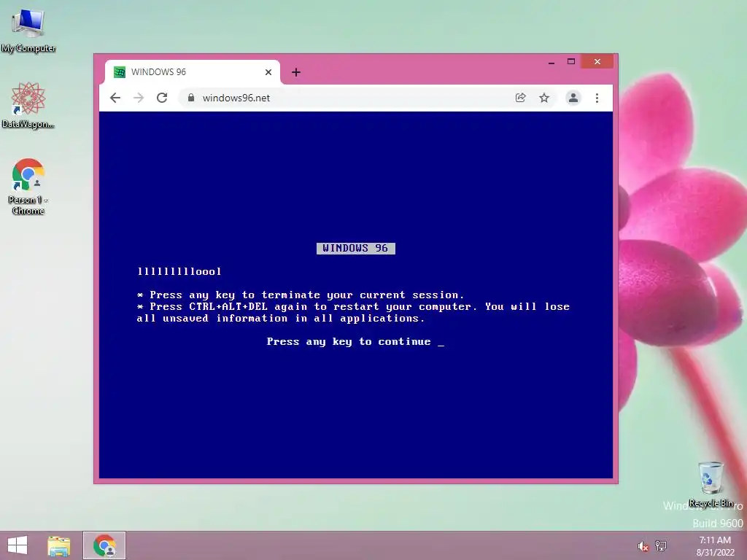This screenshot has width=747, height=560.
Task: Close the WINDOWS 96 tab
Action: pyautogui.click(x=268, y=72)
